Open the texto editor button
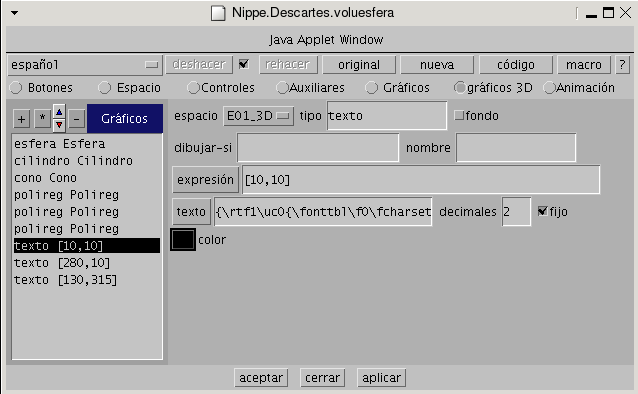The height and width of the screenshot is (394, 638). point(191,212)
